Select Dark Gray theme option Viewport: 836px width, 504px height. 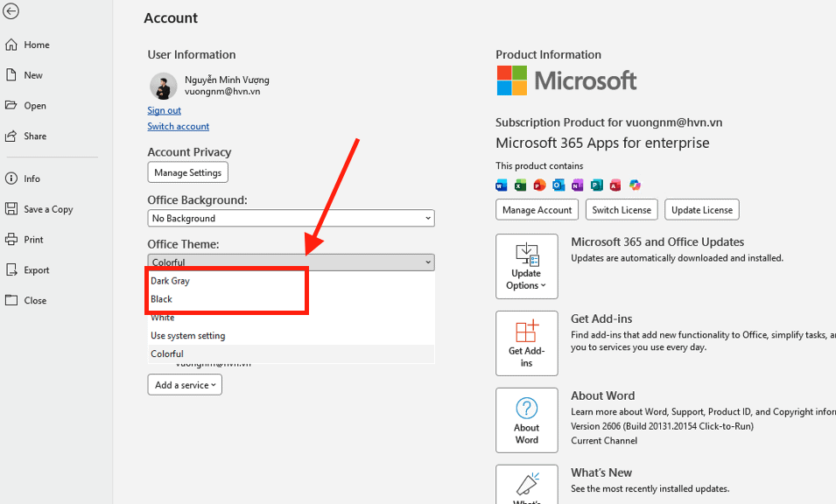[292, 281]
